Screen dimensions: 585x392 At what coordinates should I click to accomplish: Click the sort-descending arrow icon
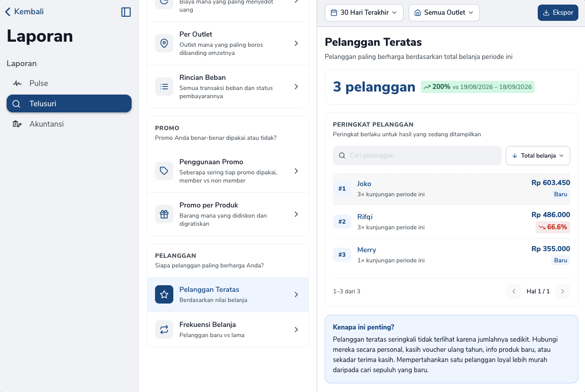click(514, 156)
